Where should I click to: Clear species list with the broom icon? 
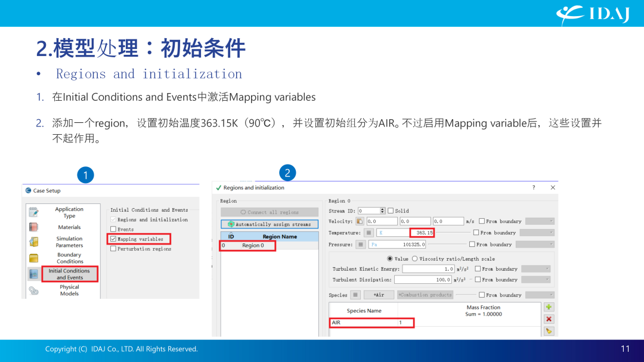pos(549,331)
